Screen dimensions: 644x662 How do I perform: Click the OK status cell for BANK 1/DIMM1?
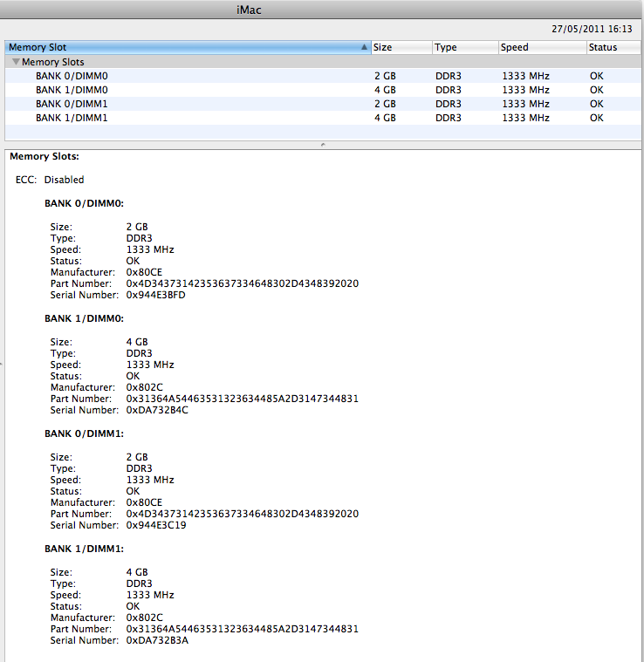tap(597, 118)
